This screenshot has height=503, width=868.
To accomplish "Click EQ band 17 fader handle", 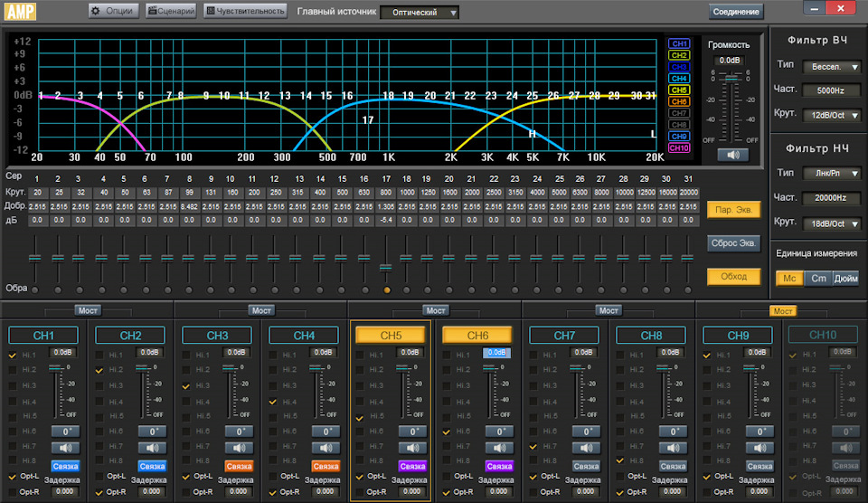I will [x=386, y=268].
